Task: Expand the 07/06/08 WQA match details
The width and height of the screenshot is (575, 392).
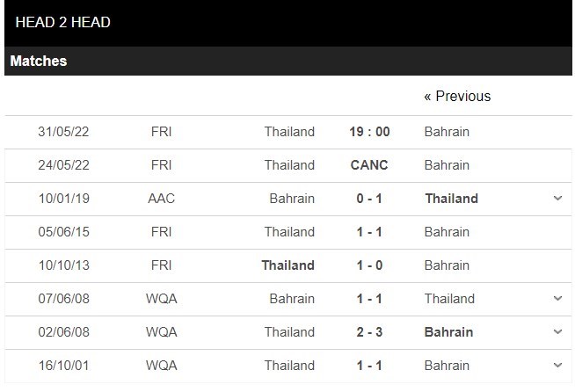Action: (x=557, y=299)
